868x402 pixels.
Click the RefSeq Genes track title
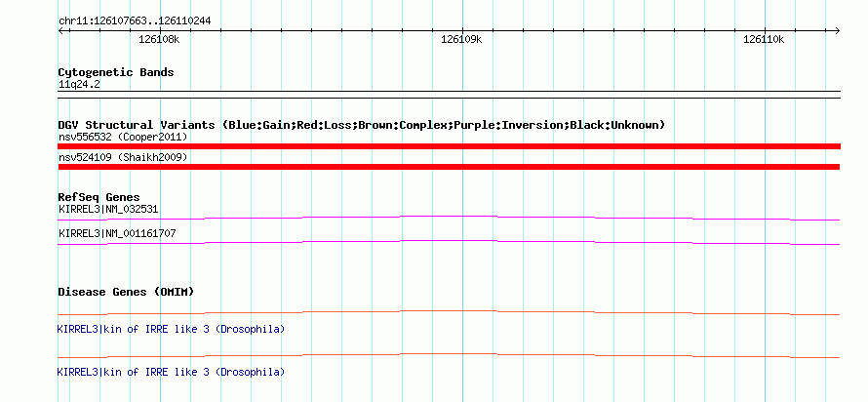pos(99,197)
